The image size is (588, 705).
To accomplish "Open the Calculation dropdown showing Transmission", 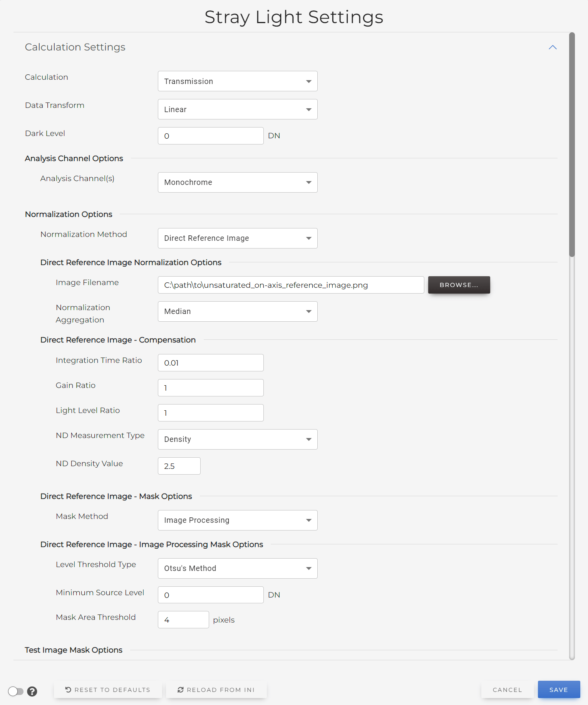I will click(x=238, y=81).
